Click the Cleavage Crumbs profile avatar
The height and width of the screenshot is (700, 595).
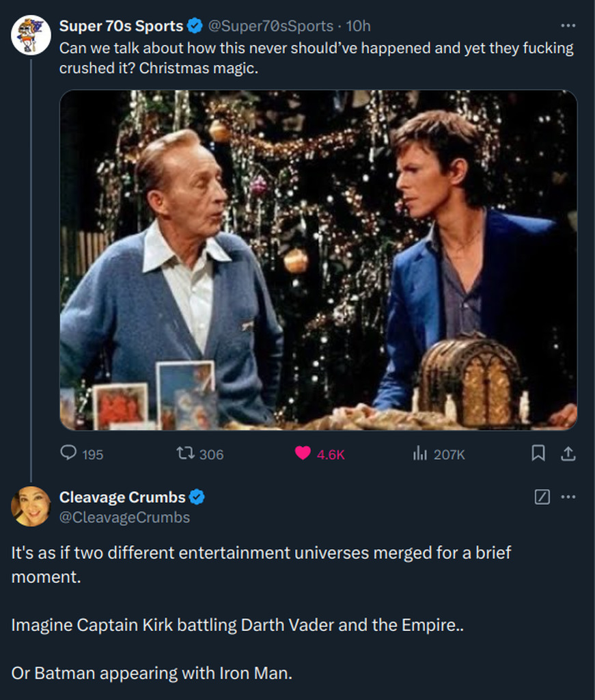(x=31, y=507)
